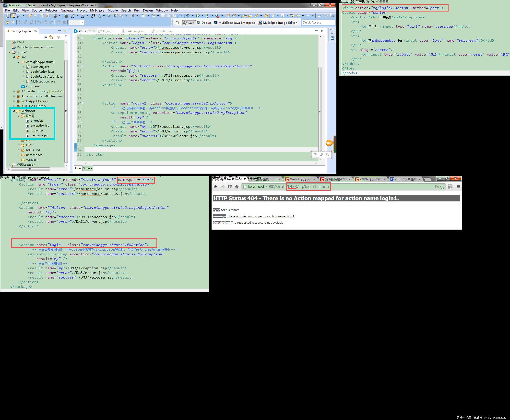
Task: Maximize the Package Explorer view
Action: tap(65, 31)
